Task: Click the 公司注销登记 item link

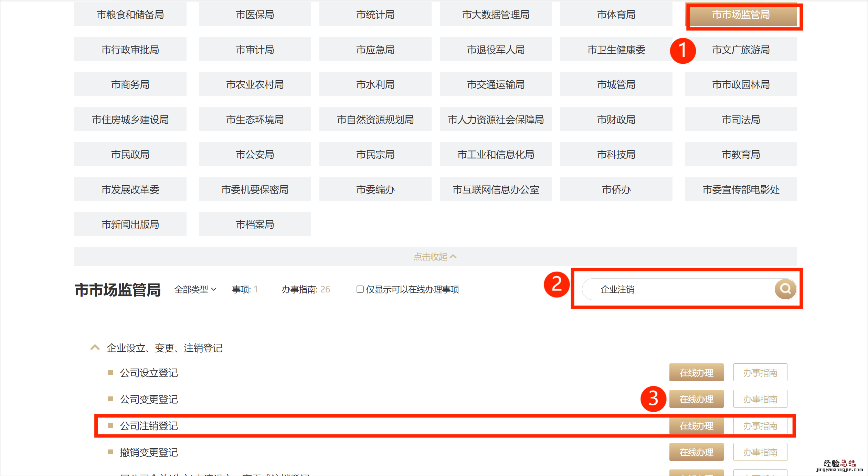Action: click(x=149, y=426)
